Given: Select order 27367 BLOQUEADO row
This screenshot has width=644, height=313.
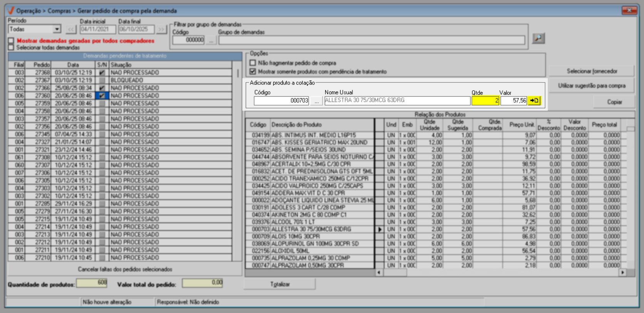Looking at the screenshot, I should coord(123,80).
